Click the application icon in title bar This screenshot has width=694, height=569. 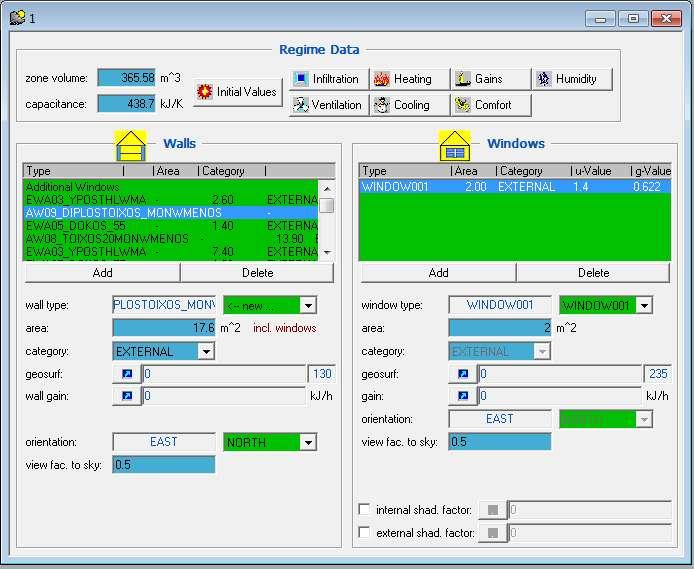coord(18,18)
